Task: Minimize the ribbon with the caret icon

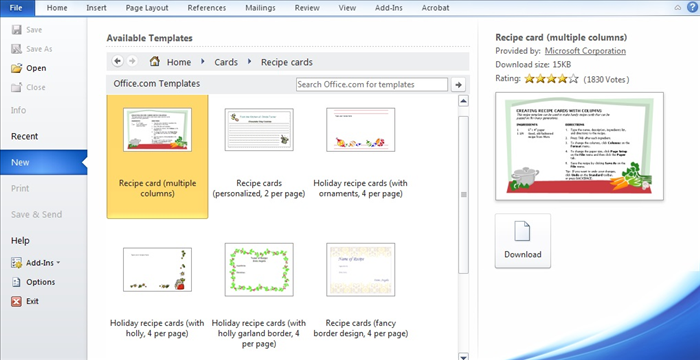Action: click(678, 8)
